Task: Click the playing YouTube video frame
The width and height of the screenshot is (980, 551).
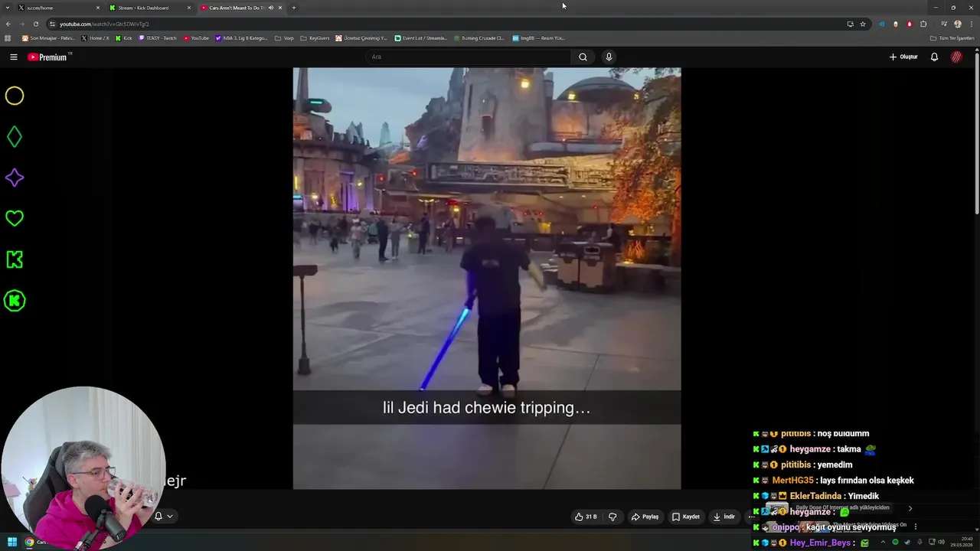Action: click(486, 278)
